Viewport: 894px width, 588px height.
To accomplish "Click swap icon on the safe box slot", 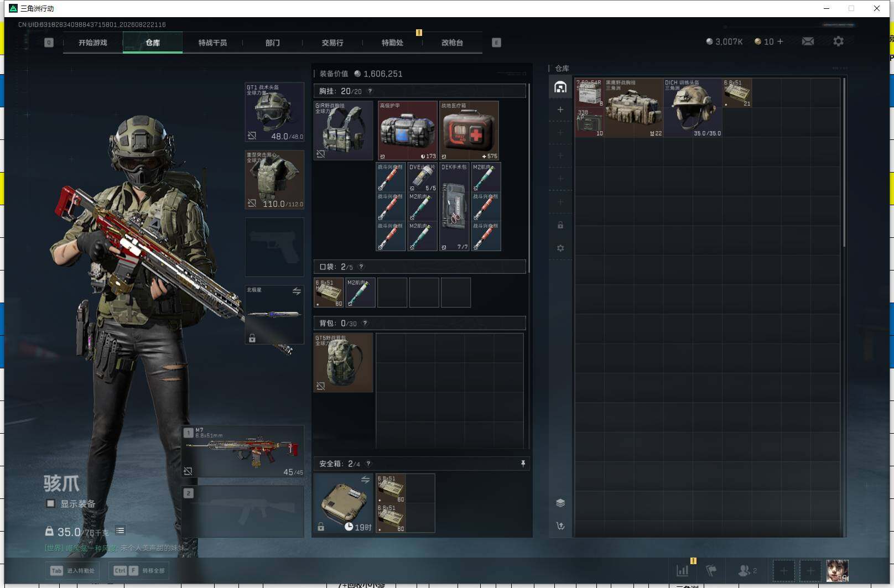I will [x=365, y=480].
